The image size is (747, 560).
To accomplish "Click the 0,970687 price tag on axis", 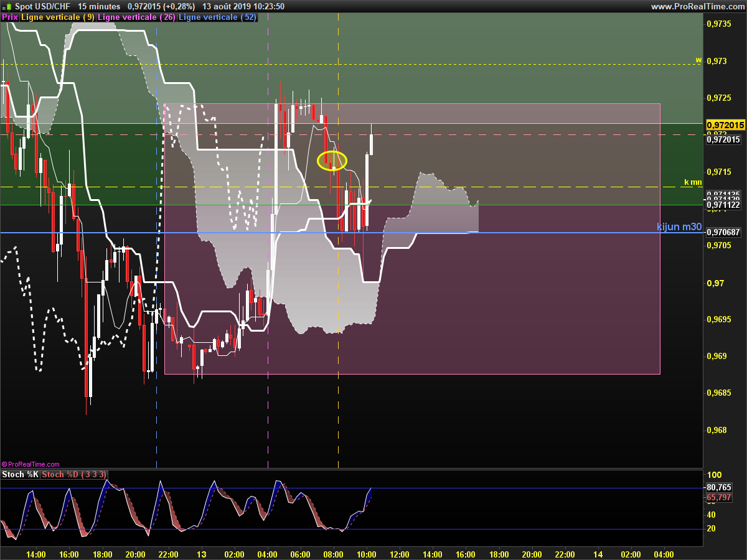I will (724, 232).
